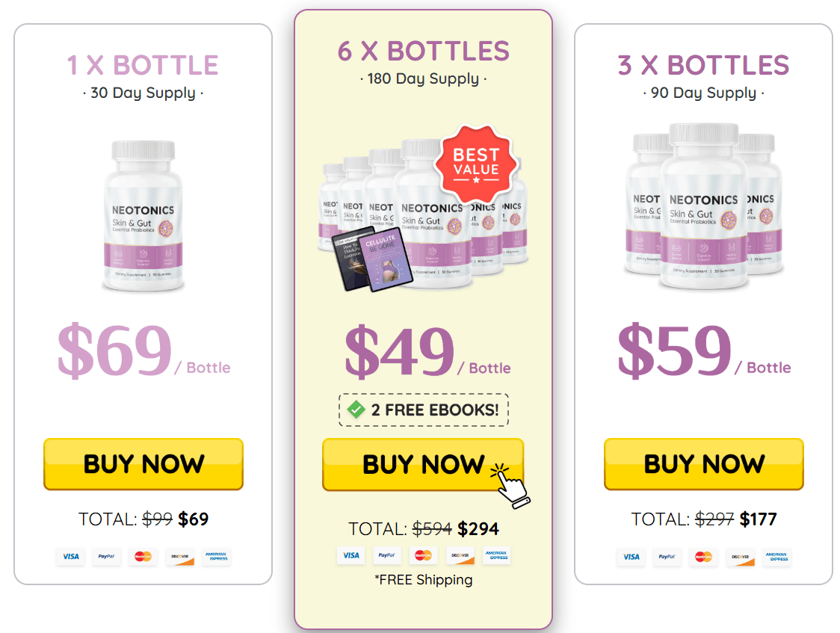Click green checkmark beside 2 Free Ebooks

click(x=356, y=410)
